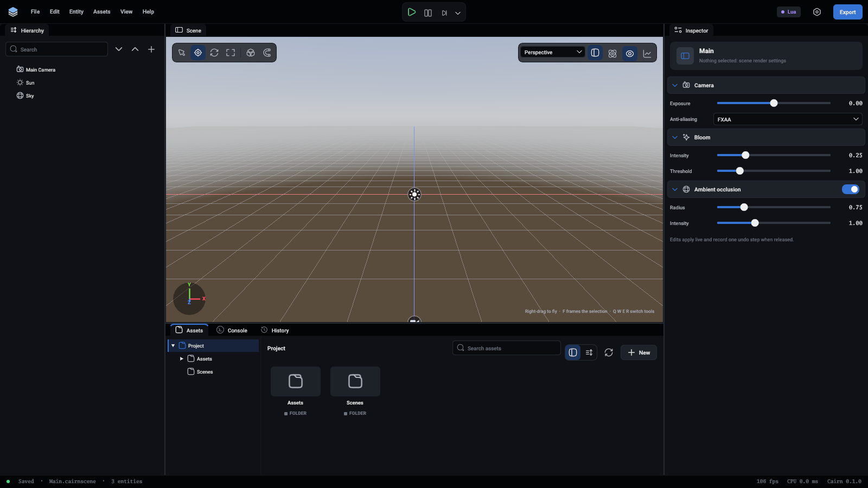The height and width of the screenshot is (488, 868).
Task: Open the Perspective camera dropdown
Action: 553,52
